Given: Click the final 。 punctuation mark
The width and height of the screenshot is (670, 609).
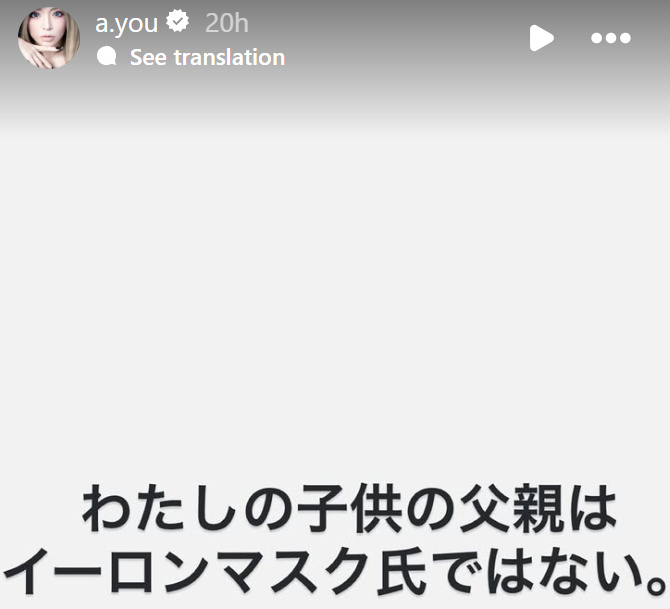Looking at the screenshot, I should coord(654,585).
